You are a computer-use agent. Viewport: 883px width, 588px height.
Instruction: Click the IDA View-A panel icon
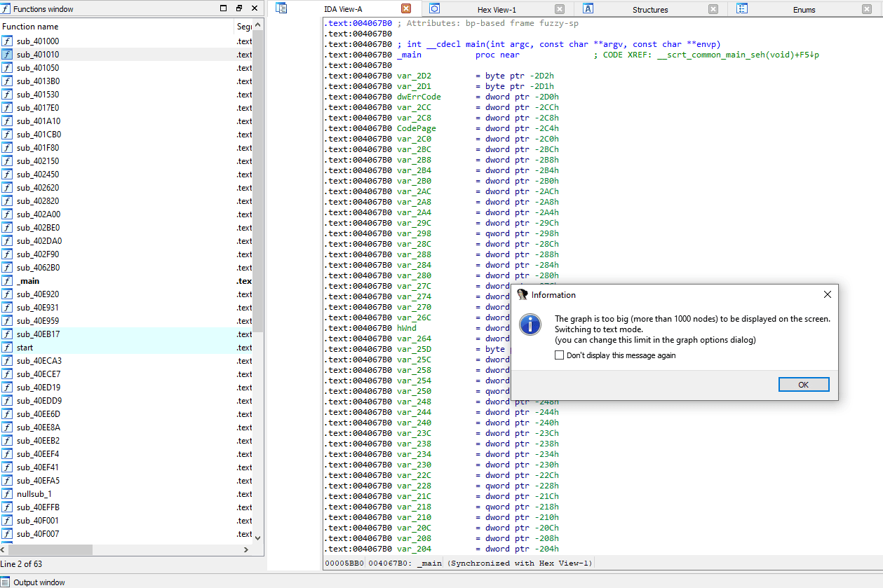click(x=281, y=8)
